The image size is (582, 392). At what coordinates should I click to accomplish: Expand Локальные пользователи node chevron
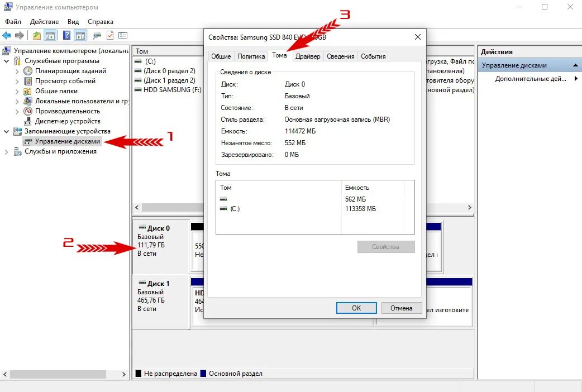point(17,101)
